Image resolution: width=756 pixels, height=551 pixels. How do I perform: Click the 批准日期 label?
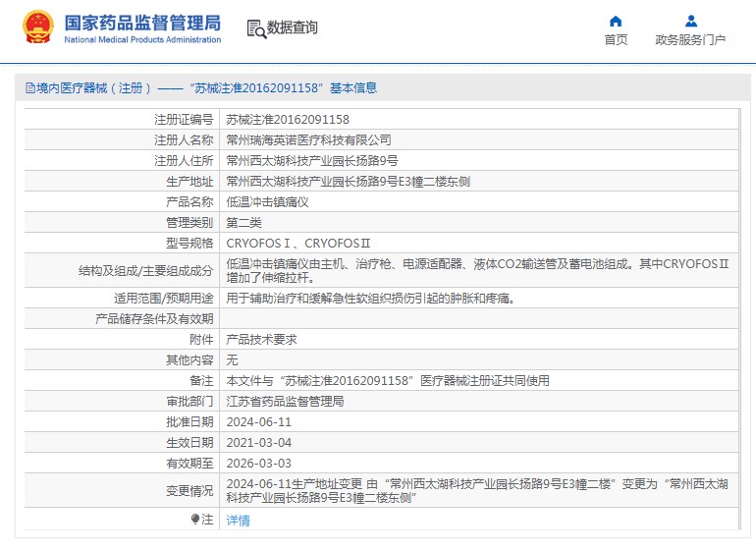(x=189, y=422)
